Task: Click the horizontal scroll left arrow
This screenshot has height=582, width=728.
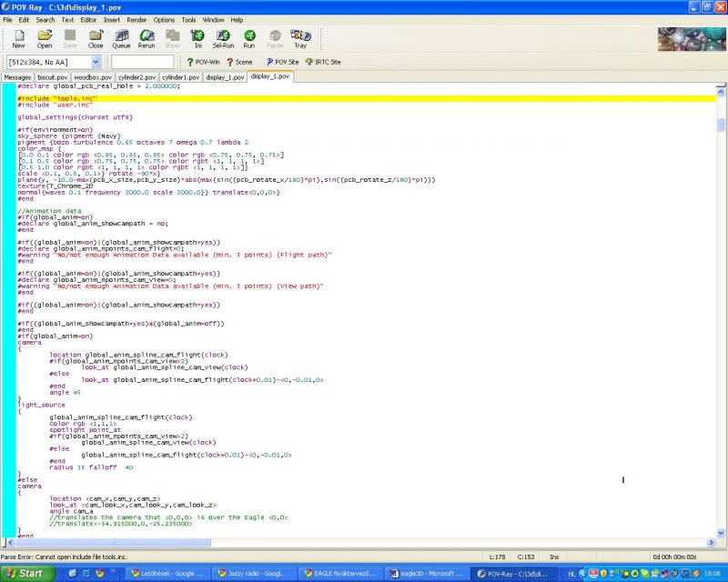Action: (x=9, y=542)
